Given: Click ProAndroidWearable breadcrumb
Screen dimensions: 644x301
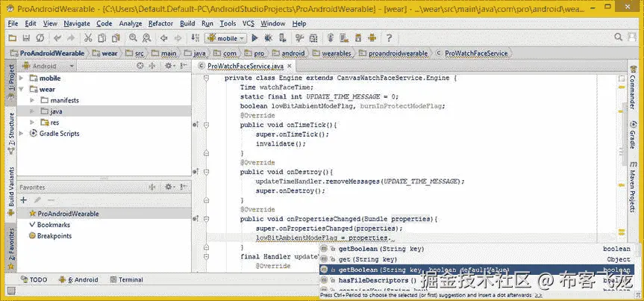Looking at the screenshot, I should [48, 54].
